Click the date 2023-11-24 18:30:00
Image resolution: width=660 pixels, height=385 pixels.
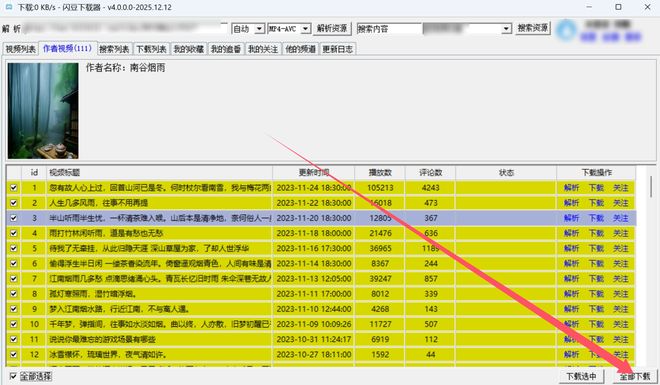click(x=314, y=188)
